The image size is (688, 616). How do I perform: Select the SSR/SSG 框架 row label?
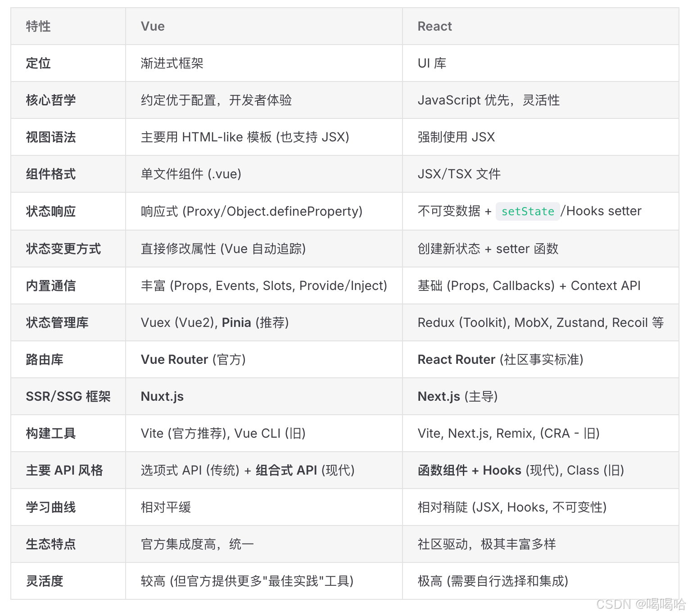[x=68, y=396]
